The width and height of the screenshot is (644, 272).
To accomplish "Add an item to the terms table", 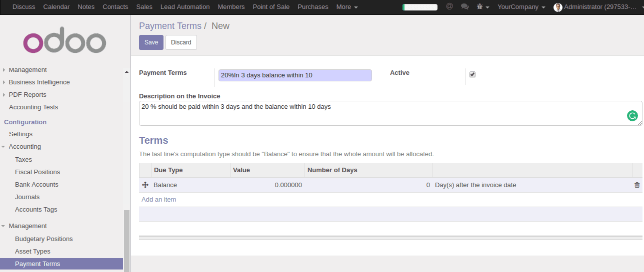I will pos(158,200).
